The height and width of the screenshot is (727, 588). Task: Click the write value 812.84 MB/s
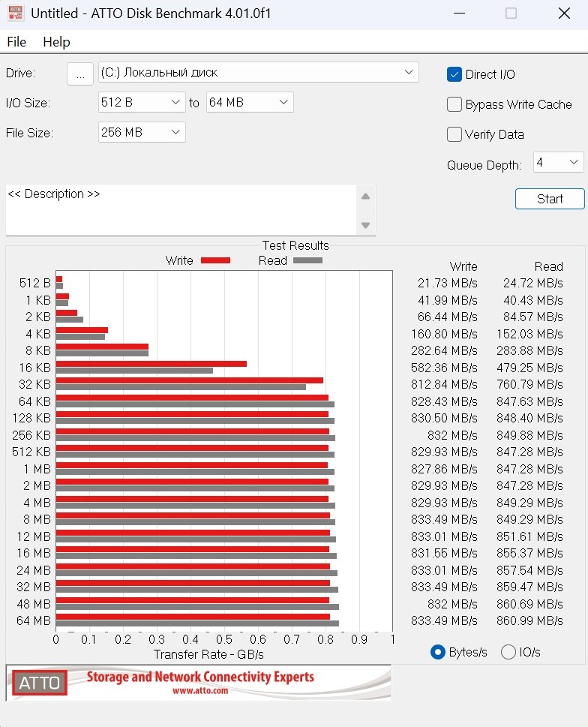[444, 384]
